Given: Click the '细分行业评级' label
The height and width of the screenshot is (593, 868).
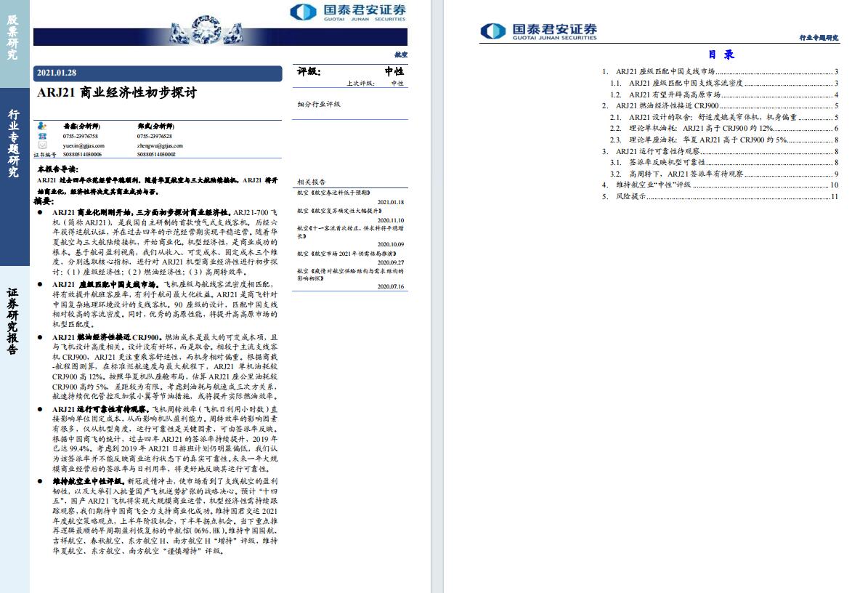Looking at the screenshot, I should [x=319, y=104].
